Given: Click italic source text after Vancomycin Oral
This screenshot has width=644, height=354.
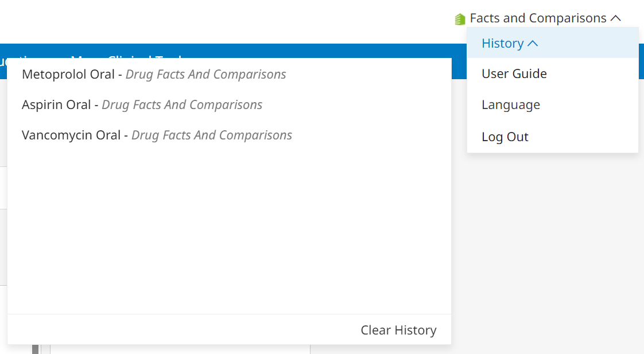Looking at the screenshot, I should pos(211,135).
